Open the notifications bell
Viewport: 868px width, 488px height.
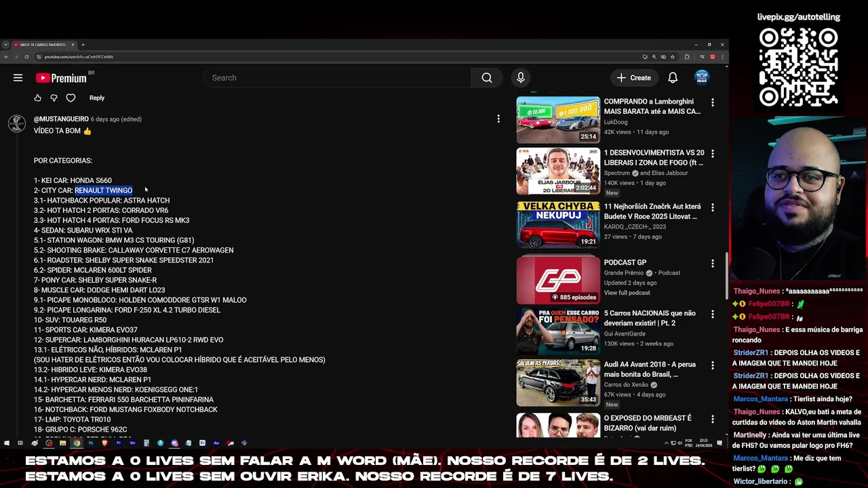point(673,78)
